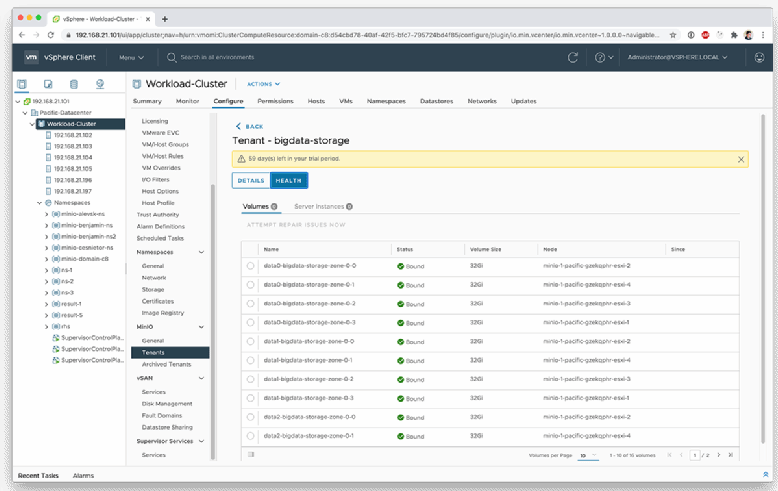Image resolution: width=778 pixels, height=491 pixels.
Task: Click the BACK link
Action: [x=250, y=126]
